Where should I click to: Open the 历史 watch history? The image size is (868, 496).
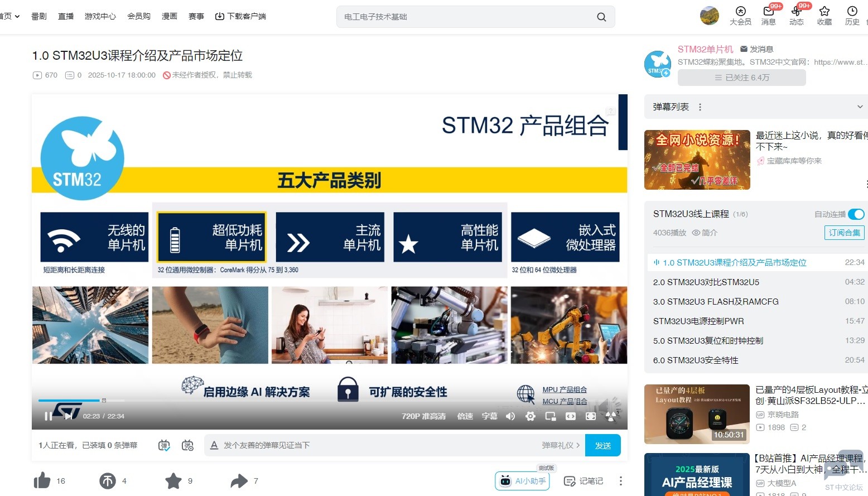(x=852, y=16)
